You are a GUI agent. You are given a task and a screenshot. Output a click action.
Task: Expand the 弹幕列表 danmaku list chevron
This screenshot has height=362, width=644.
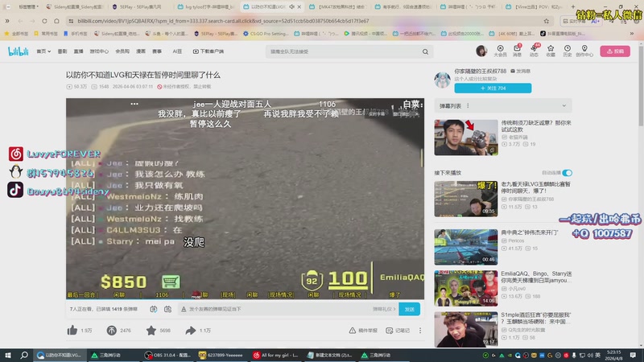click(x=564, y=106)
